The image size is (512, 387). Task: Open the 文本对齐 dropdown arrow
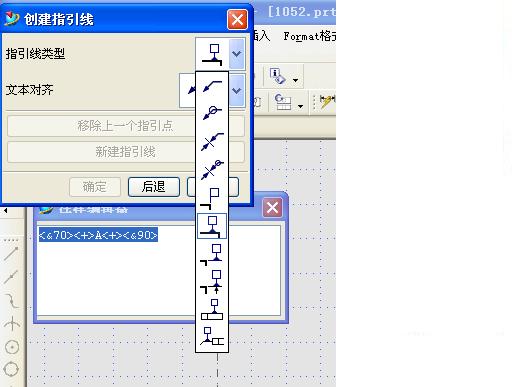click(x=237, y=90)
